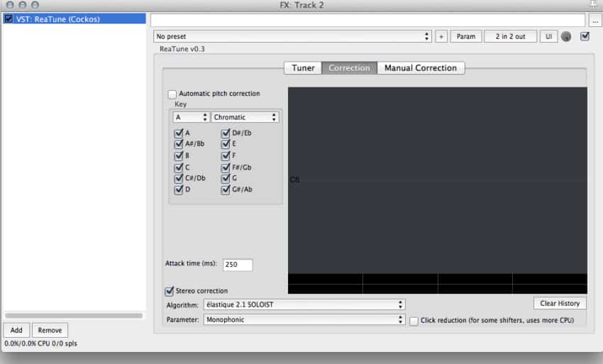Switch to the Manual Correction tab

tap(420, 68)
